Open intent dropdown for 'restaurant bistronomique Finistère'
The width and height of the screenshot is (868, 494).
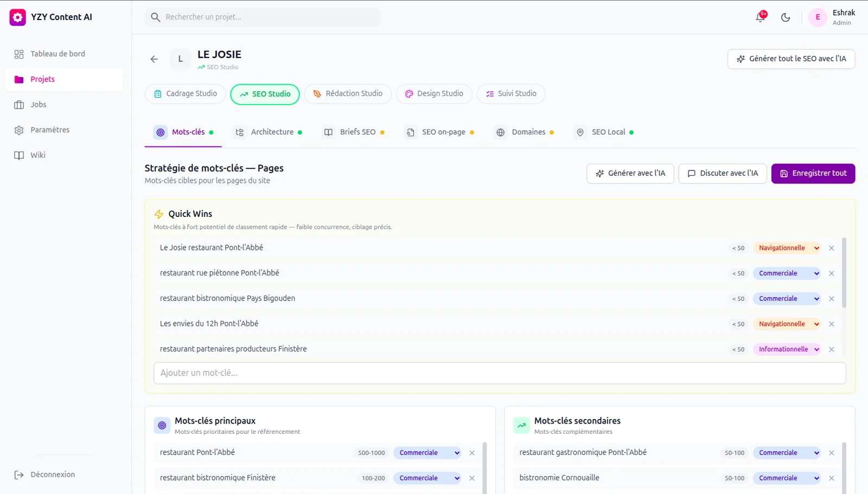(427, 478)
